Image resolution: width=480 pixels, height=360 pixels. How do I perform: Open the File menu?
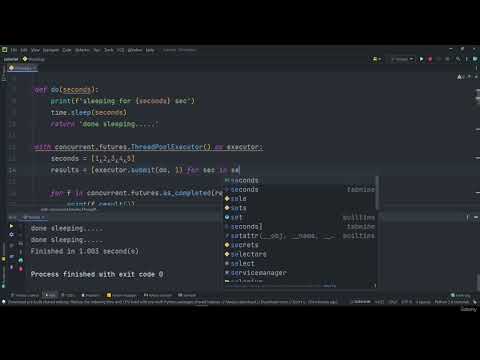tap(14, 50)
